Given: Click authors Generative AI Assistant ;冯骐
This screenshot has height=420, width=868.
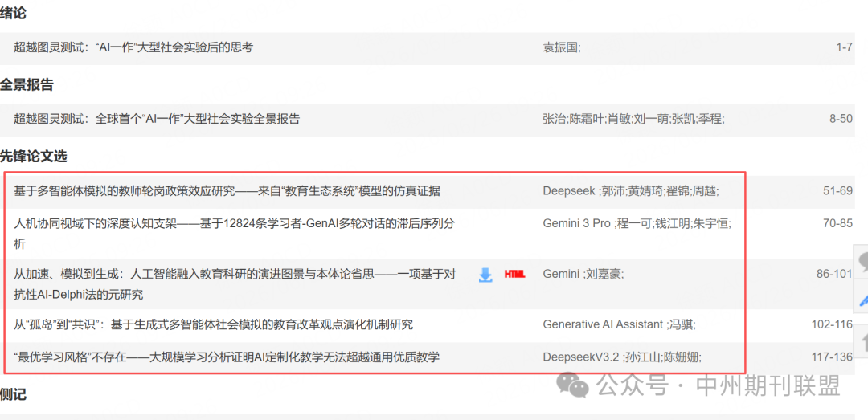Looking at the screenshot, I should tap(619, 324).
